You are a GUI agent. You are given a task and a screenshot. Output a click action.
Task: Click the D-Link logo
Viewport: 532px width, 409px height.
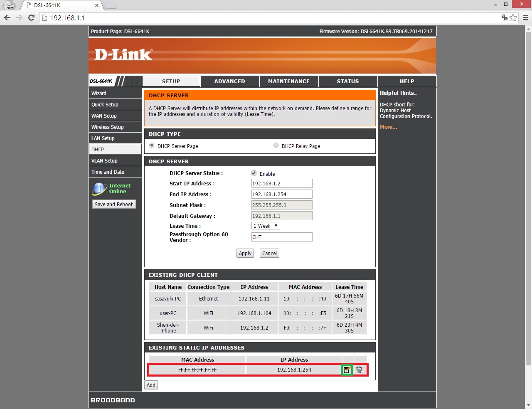coord(123,54)
